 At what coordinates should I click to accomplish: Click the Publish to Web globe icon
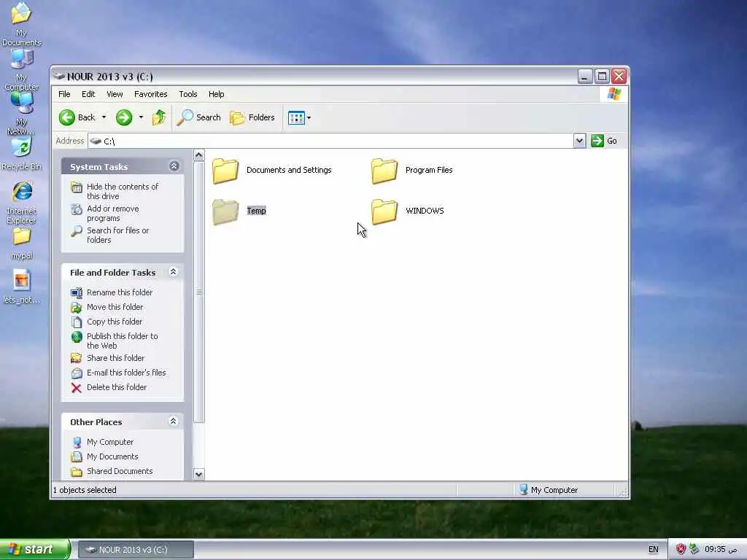(76, 337)
